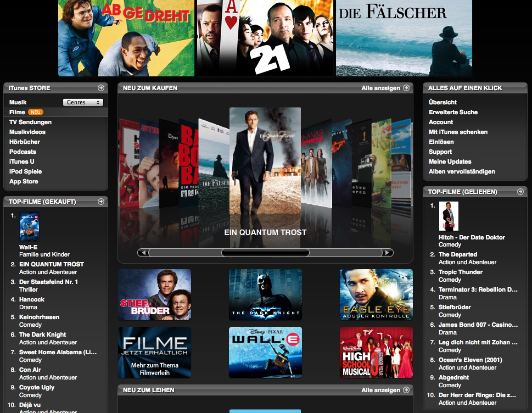
Task: Open Stiefbrüder in rented list
Action: [x=455, y=307]
